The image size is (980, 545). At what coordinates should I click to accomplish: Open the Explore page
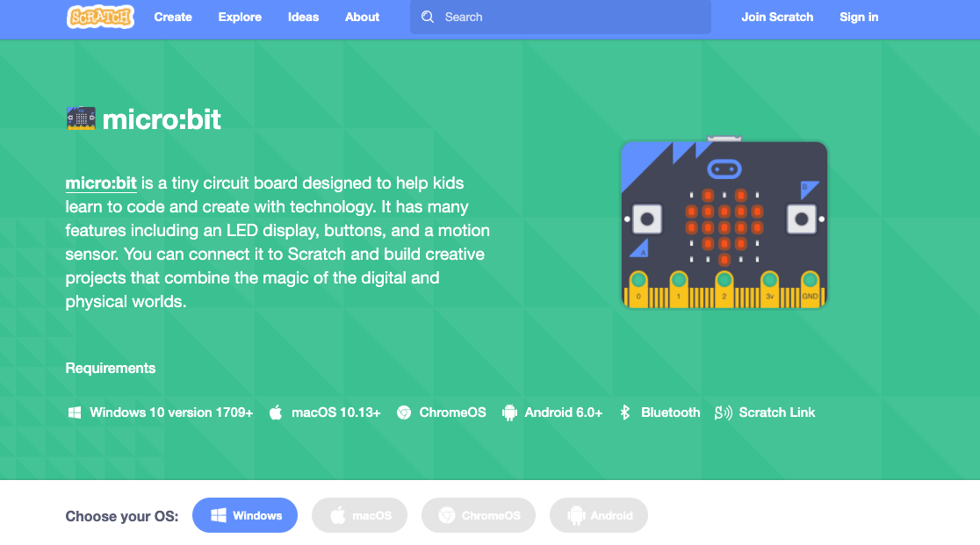[x=240, y=18]
